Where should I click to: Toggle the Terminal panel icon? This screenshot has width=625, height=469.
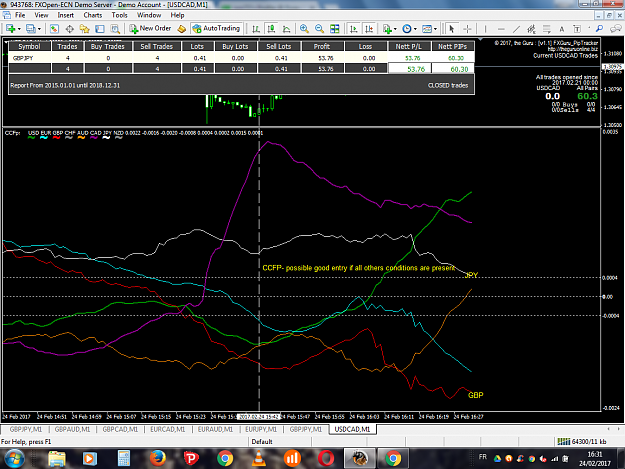(x=100, y=29)
